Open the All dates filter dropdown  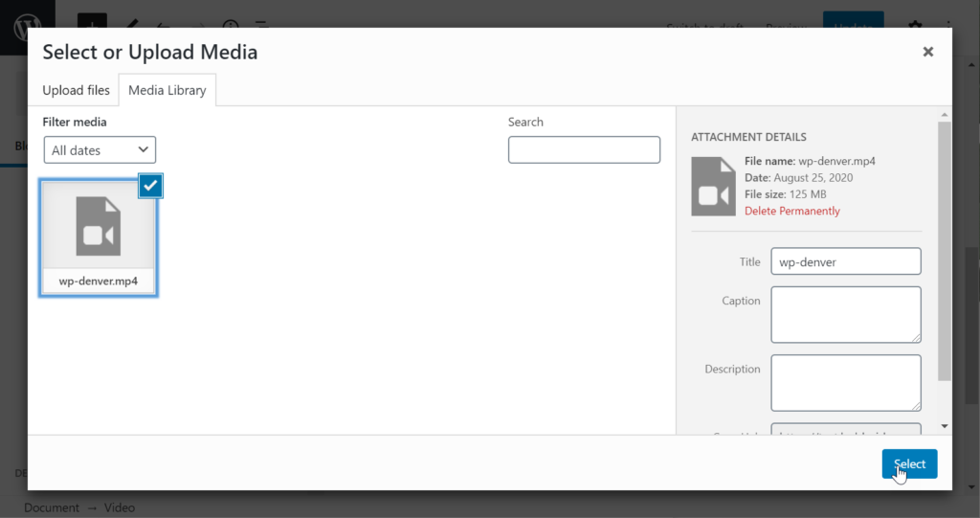point(100,150)
